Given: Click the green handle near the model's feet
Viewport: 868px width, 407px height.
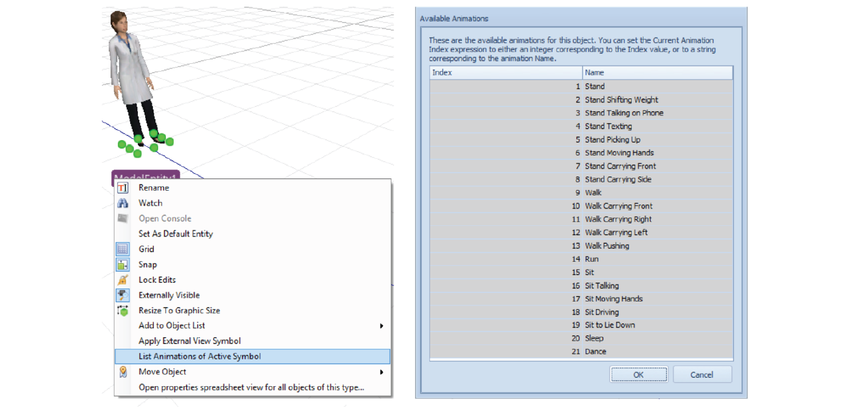Looking at the screenshot, I should coord(154,148).
